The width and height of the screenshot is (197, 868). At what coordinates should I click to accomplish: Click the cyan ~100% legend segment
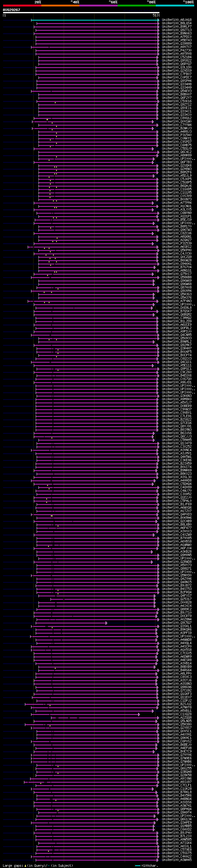pyautogui.click(x=175, y=6)
